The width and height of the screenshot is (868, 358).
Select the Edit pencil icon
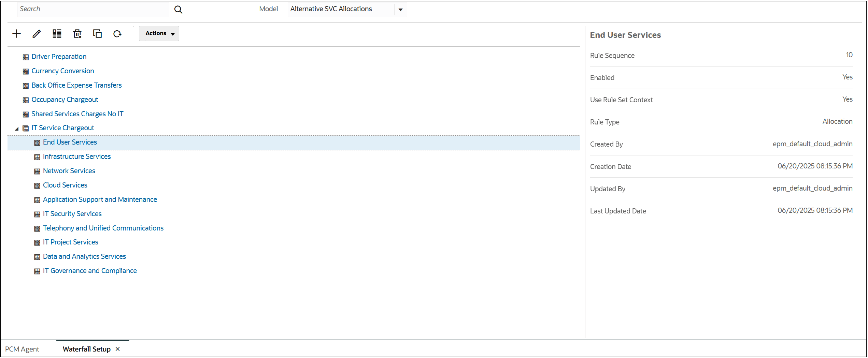point(37,33)
